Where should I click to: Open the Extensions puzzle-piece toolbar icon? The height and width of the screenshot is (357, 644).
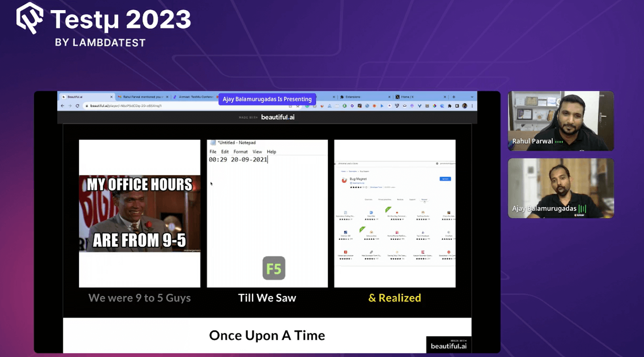click(450, 106)
